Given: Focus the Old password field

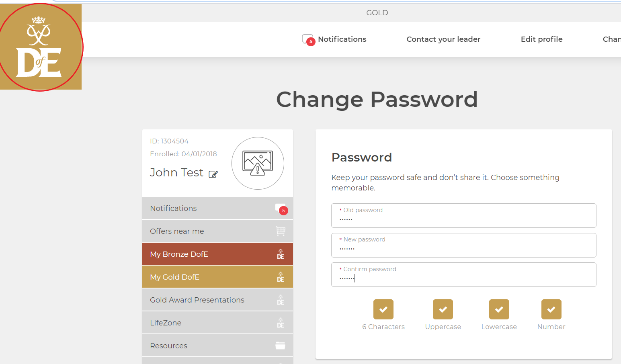Looking at the screenshot, I should [x=463, y=215].
